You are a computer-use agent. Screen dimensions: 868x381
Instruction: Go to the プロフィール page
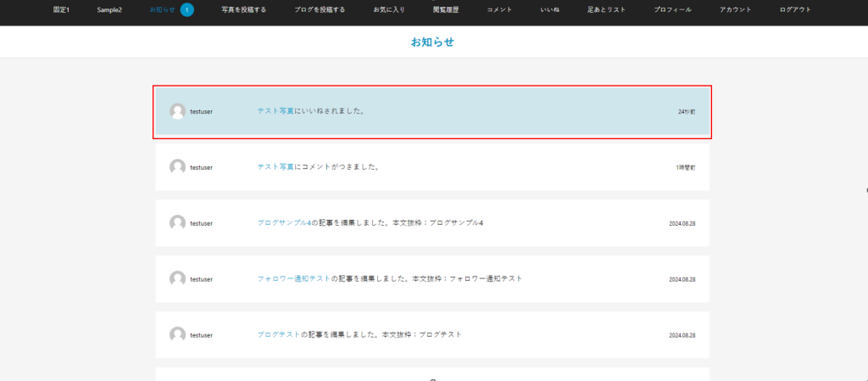tap(672, 10)
